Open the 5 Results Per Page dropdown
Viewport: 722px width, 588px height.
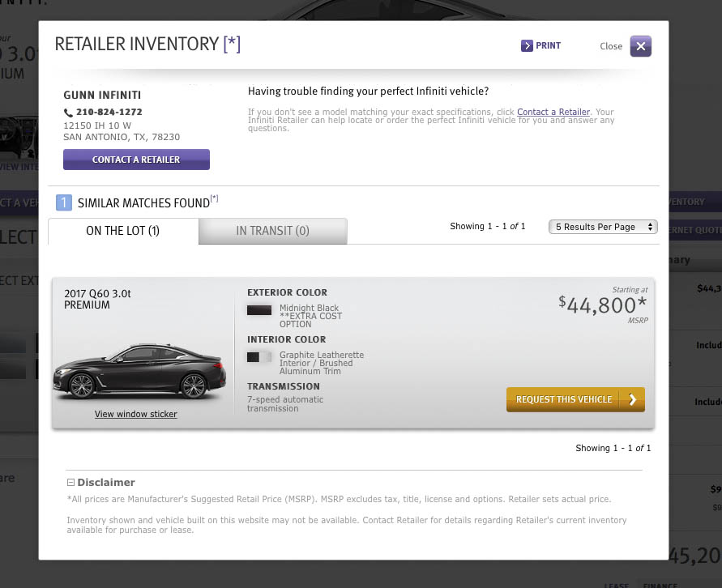click(603, 227)
